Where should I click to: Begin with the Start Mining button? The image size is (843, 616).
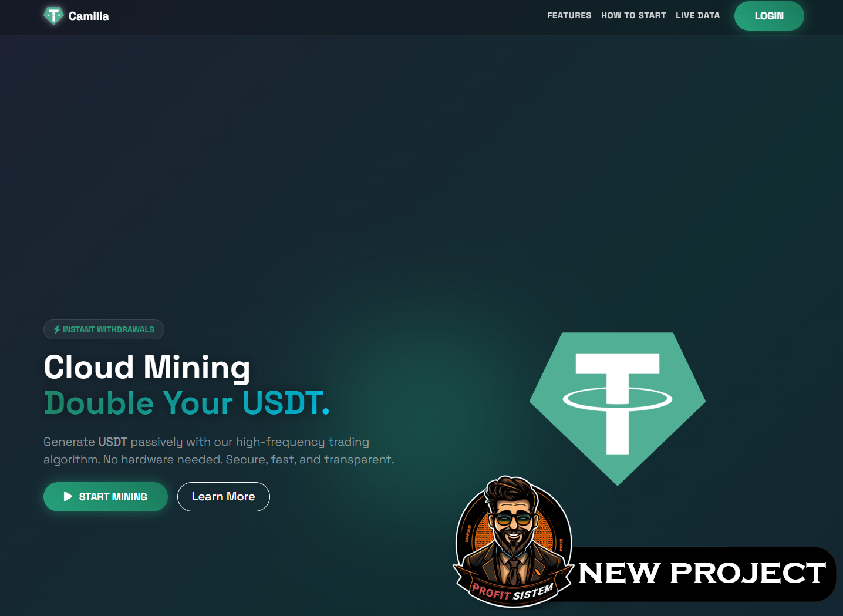pos(106,497)
